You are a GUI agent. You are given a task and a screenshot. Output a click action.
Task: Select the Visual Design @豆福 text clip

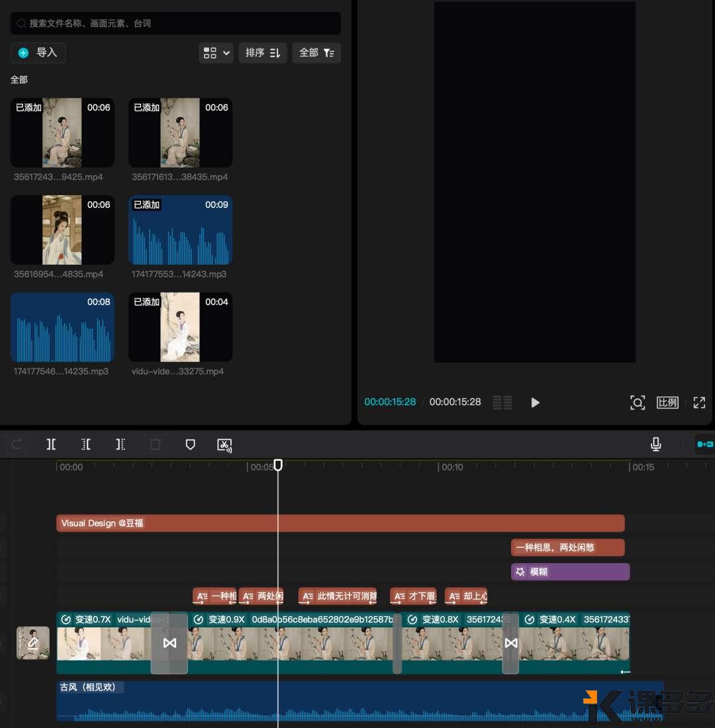click(340, 523)
